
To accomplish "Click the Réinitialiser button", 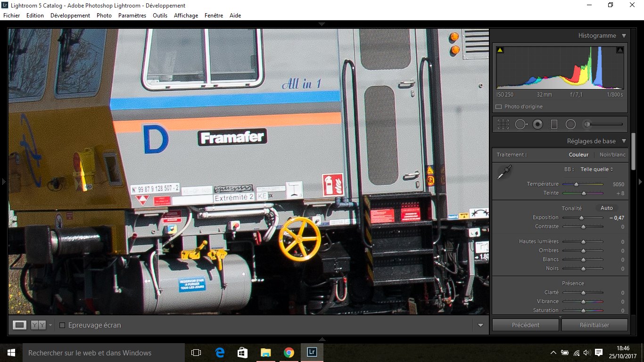I will click(x=594, y=325).
